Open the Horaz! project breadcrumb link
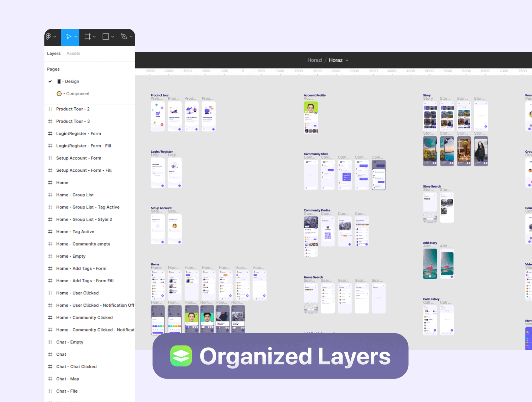Viewport: 532px width, 402px height. click(314, 60)
